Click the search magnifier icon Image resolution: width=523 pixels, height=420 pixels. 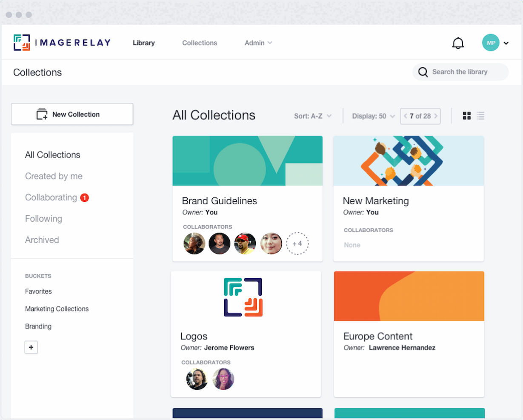423,72
